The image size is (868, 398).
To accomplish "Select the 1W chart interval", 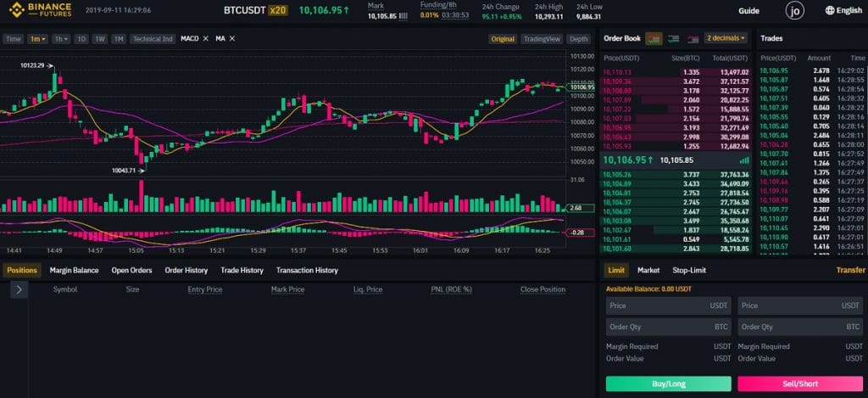I will 100,39.
